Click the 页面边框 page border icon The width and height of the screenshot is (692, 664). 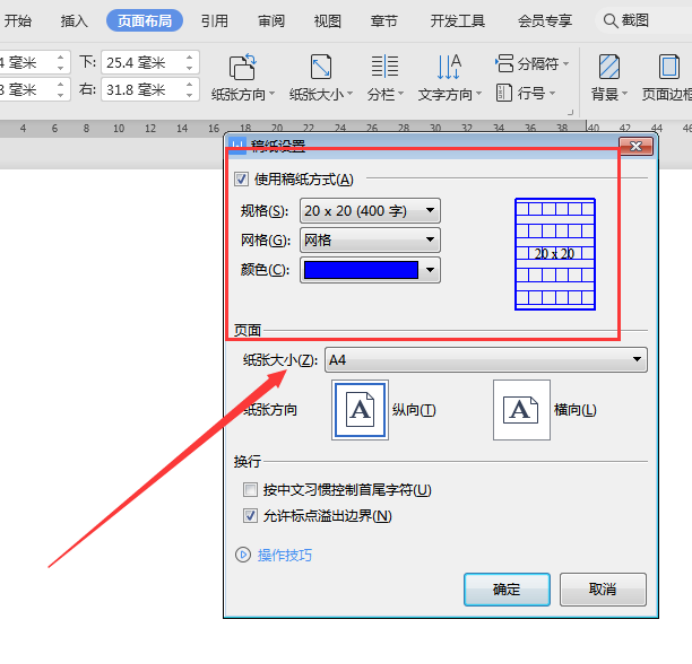click(x=669, y=67)
